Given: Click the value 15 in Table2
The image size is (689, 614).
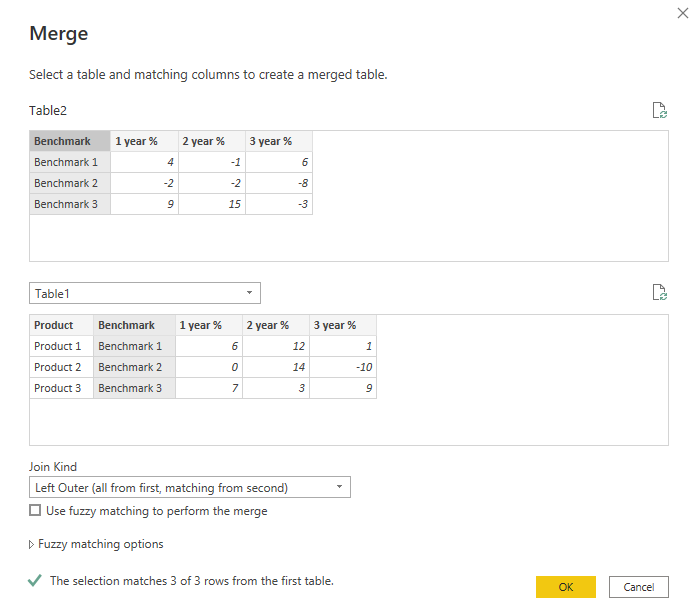Looking at the screenshot, I should click(x=211, y=204).
